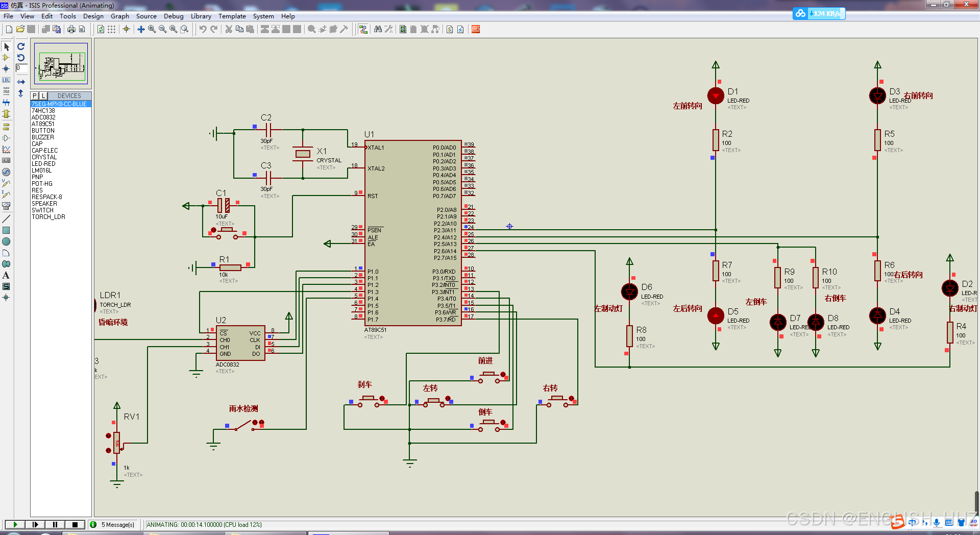
Task: Open the Graph menu
Action: 120,16
